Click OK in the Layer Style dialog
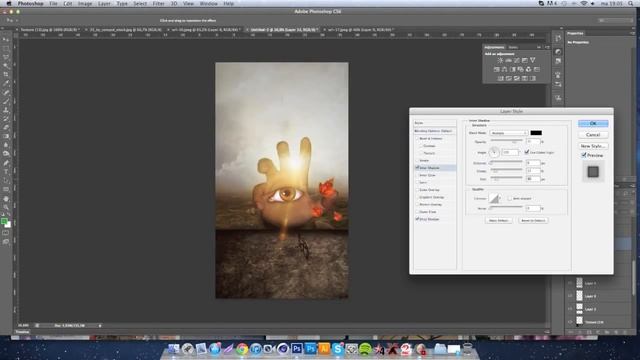 pyautogui.click(x=593, y=123)
